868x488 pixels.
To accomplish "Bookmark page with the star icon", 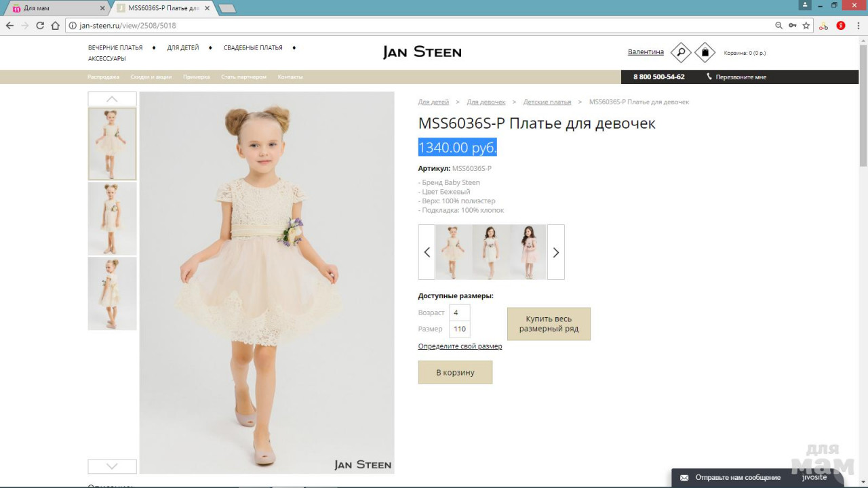I will [x=806, y=26].
